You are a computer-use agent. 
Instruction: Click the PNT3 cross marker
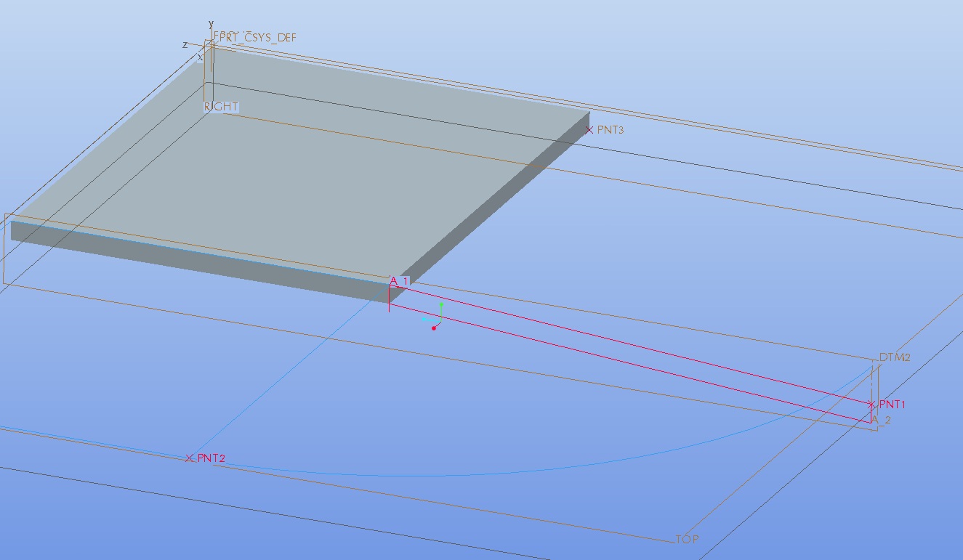[589, 130]
